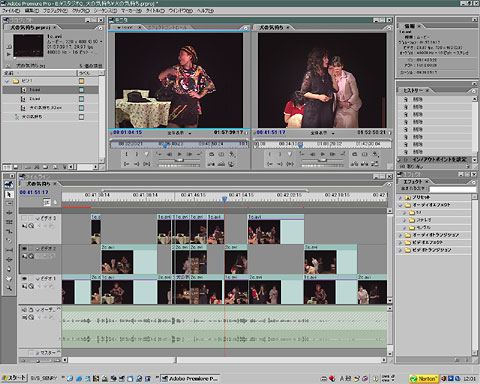Click Adobe Premiere taskbar button
Screen dimensions: 480x384
[x=190, y=379]
